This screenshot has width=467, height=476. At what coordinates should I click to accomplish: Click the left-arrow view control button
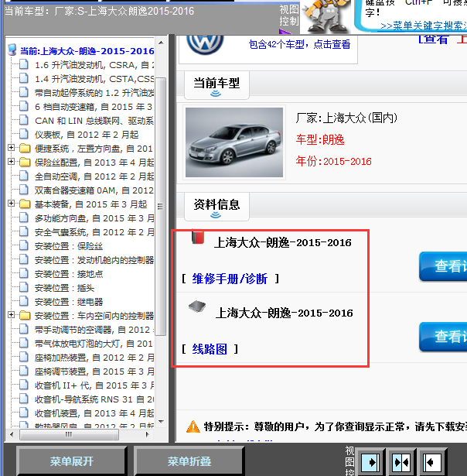(432, 462)
